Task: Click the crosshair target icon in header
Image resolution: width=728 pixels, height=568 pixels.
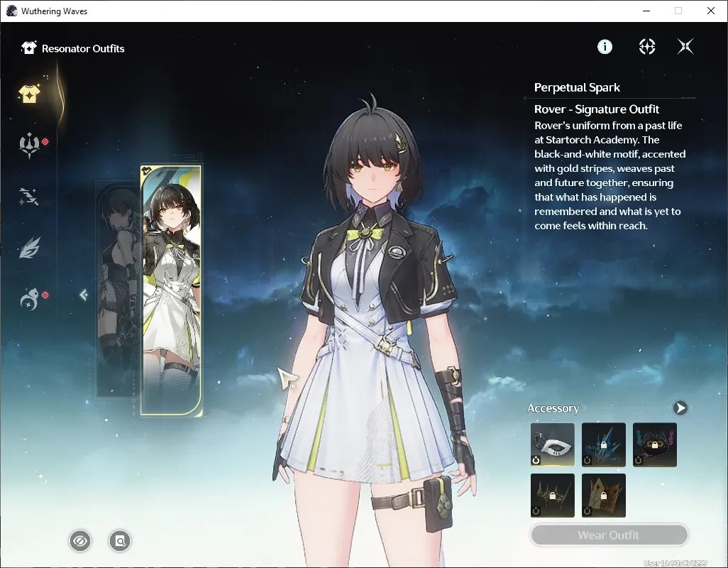Action: pyautogui.click(x=646, y=46)
